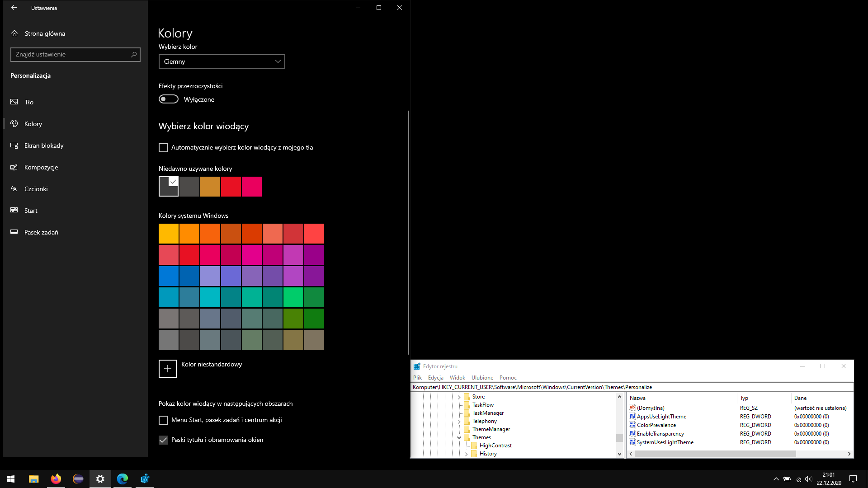The image size is (868, 488).
Task: Open Czcionki fonts settings
Action: point(36,189)
